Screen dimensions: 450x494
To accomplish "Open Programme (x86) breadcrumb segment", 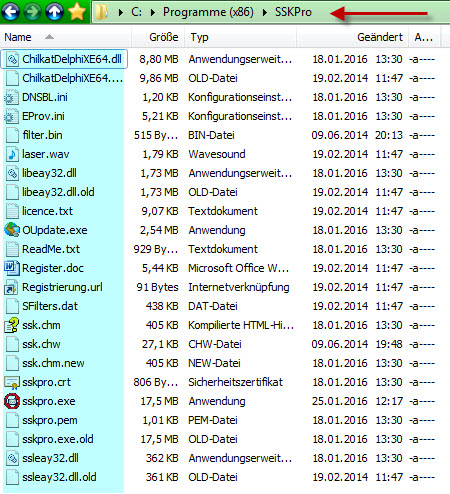I will click(208, 12).
